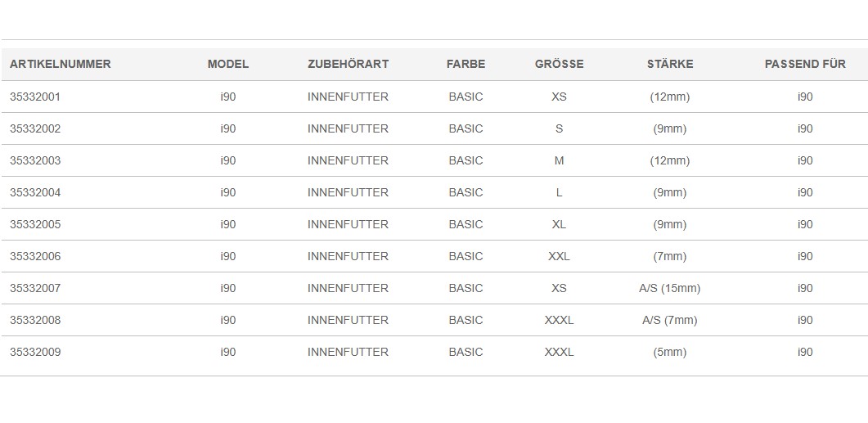
Task: Click the (5mm) thickness cell
Action: pyautogui.click(x=670, y=352)
